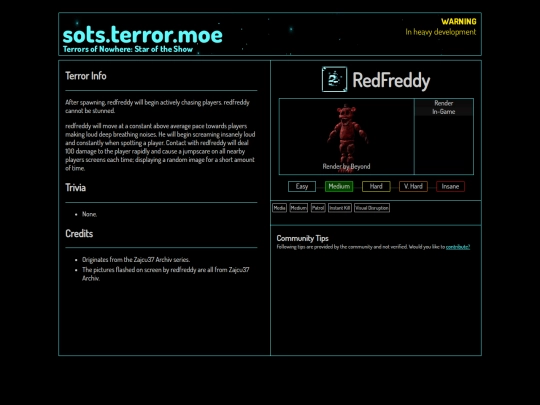Click the RedFreddy terror icon beside the name

(x=334, y=80)
